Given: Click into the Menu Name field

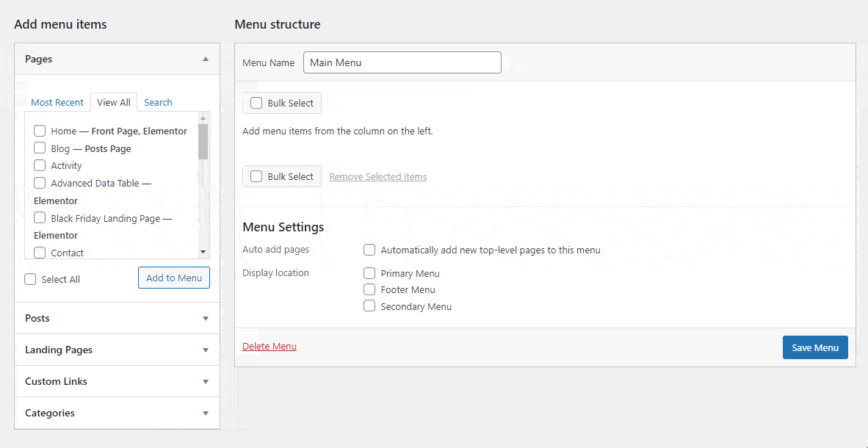Looking at the screenshot, I should tap(402, 62).
